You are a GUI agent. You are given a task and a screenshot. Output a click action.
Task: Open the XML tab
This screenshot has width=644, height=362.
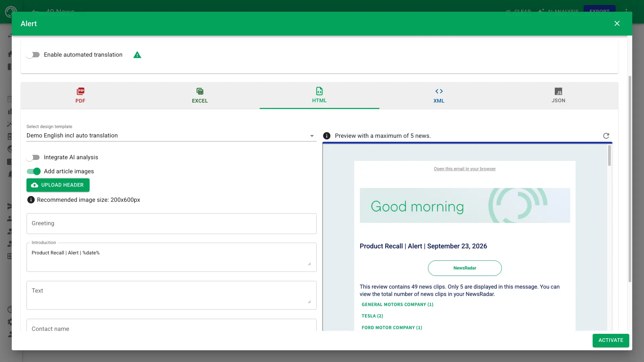tap(439, 96)
